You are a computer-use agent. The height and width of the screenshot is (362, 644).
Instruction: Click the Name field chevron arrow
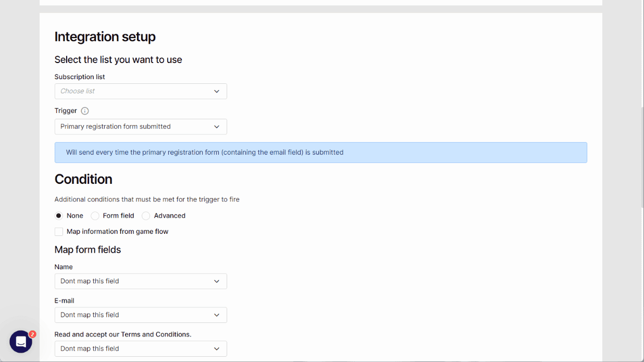tap(217, 281)
